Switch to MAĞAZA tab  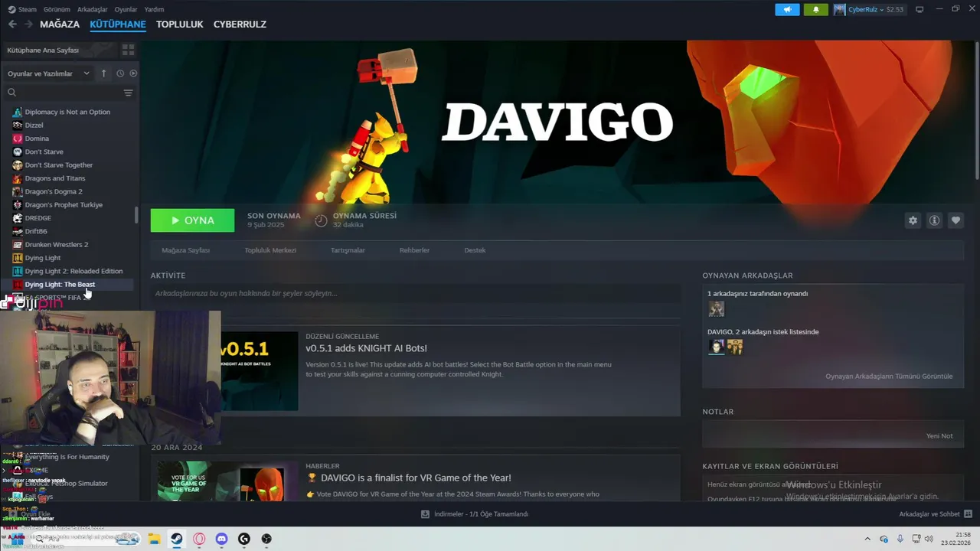tap(60, 24)
